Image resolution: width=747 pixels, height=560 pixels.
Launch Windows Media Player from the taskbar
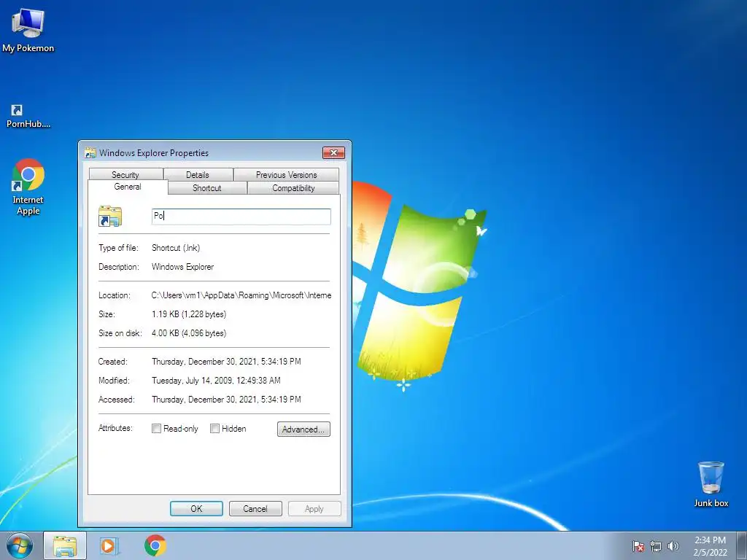pyautogui.click(x=109, y=545)
